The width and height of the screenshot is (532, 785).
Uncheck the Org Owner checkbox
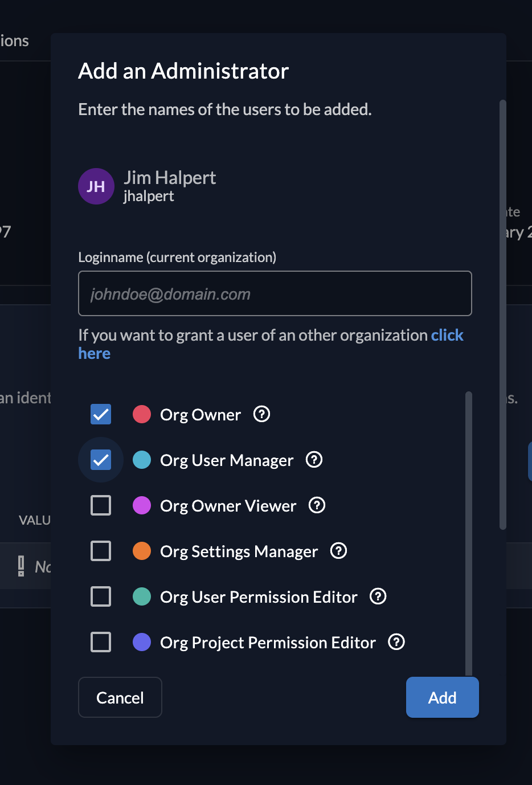pos(101,414)
